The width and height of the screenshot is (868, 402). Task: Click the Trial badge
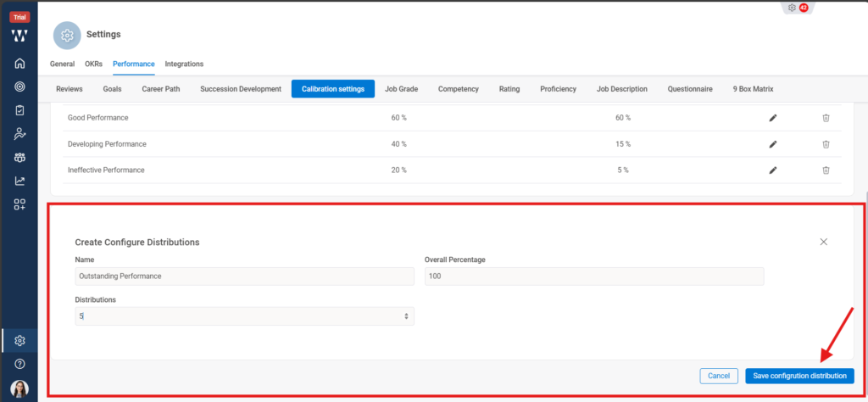(19, 17)
